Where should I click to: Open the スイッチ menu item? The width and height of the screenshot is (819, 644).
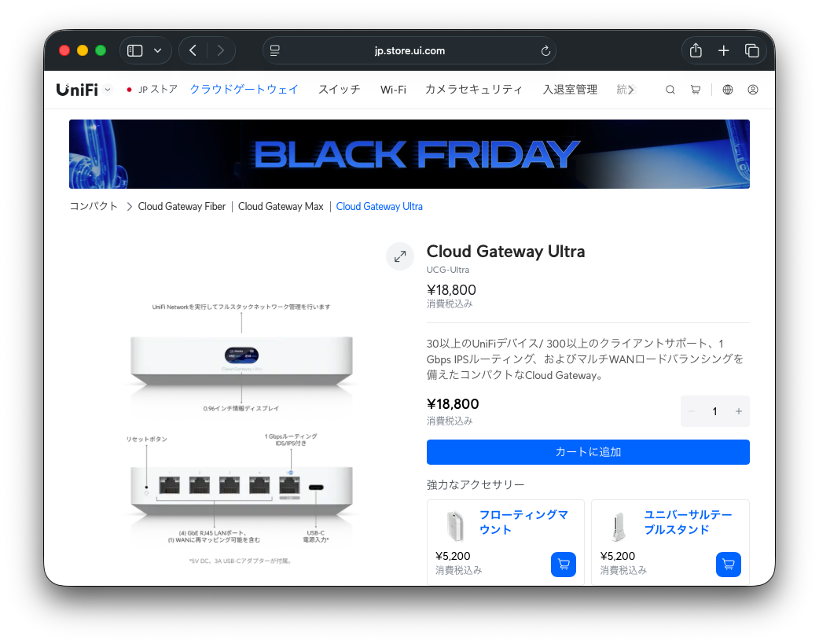(x=340, y=90)
